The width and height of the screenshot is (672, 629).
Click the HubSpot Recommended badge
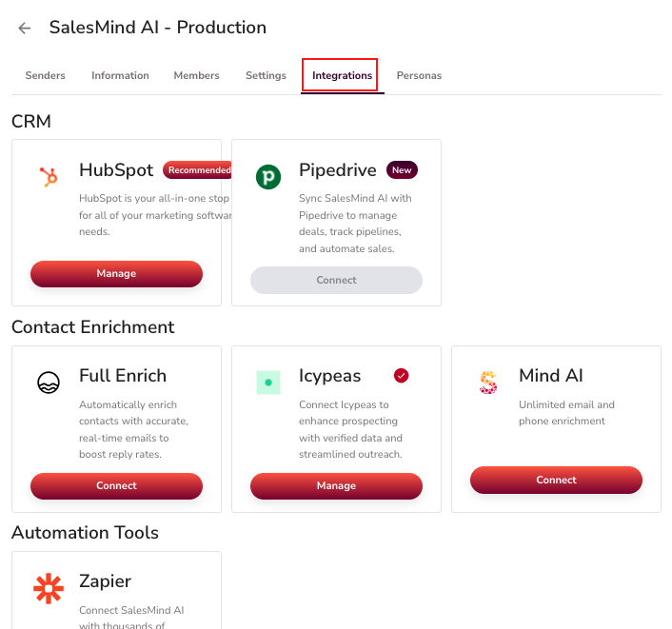coord(198,170)
